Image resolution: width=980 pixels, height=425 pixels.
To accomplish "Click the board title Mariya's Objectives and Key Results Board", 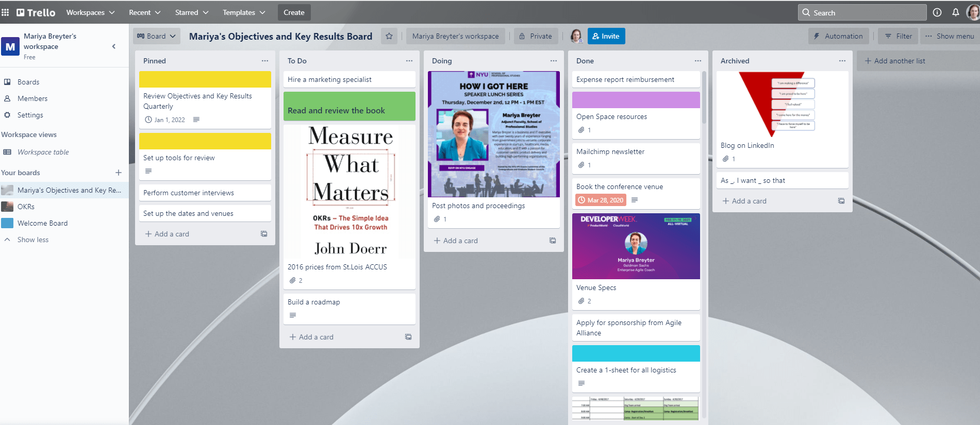I will point(280,36).
